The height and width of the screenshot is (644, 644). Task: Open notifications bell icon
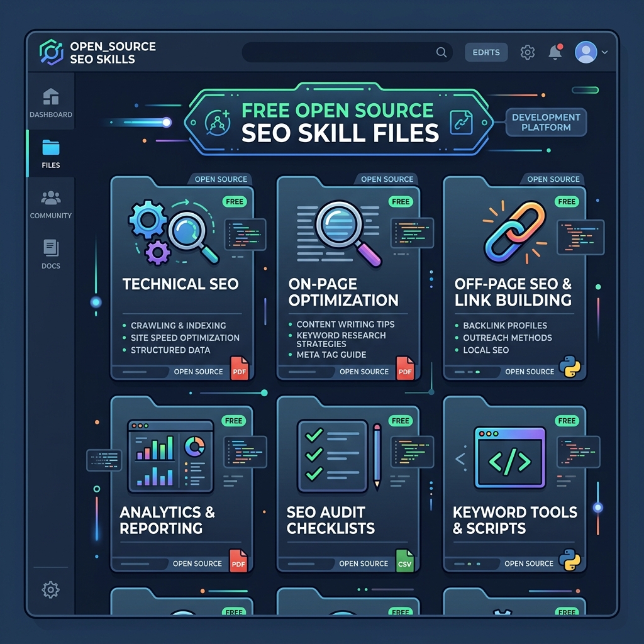click(555, 52)
